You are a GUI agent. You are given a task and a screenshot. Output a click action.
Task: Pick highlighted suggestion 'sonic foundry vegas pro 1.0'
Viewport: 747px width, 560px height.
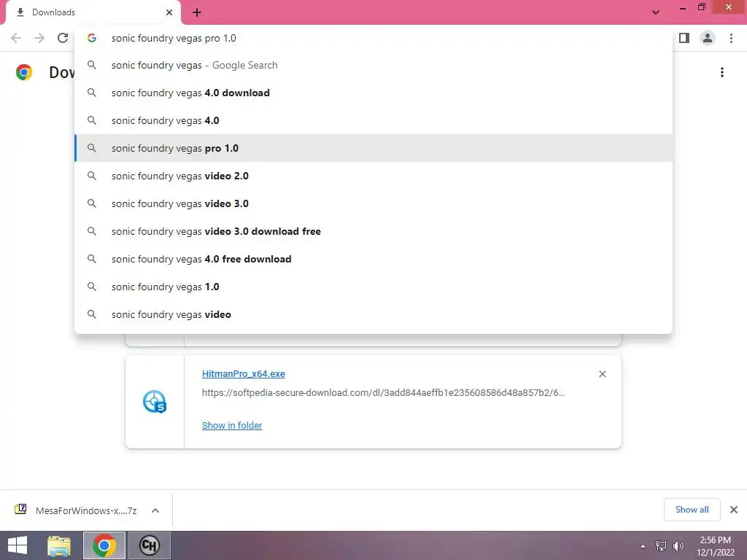373,148
